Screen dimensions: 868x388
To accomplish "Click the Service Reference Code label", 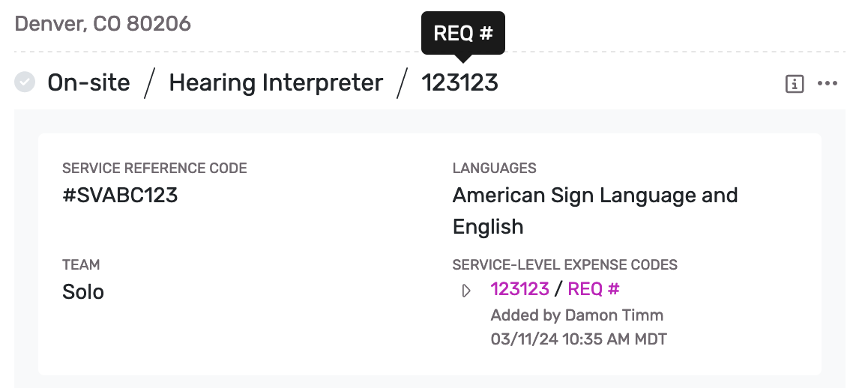I will click(x=154, y=169).
